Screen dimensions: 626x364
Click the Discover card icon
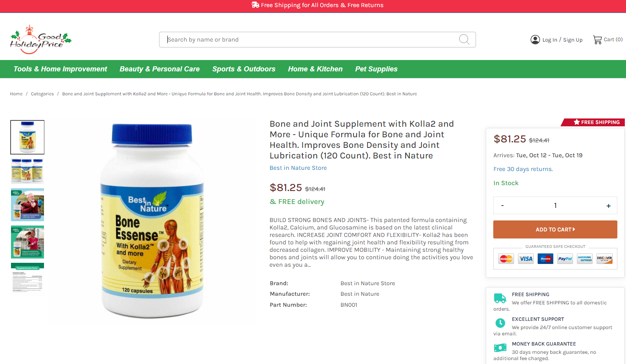pos(604,259)
